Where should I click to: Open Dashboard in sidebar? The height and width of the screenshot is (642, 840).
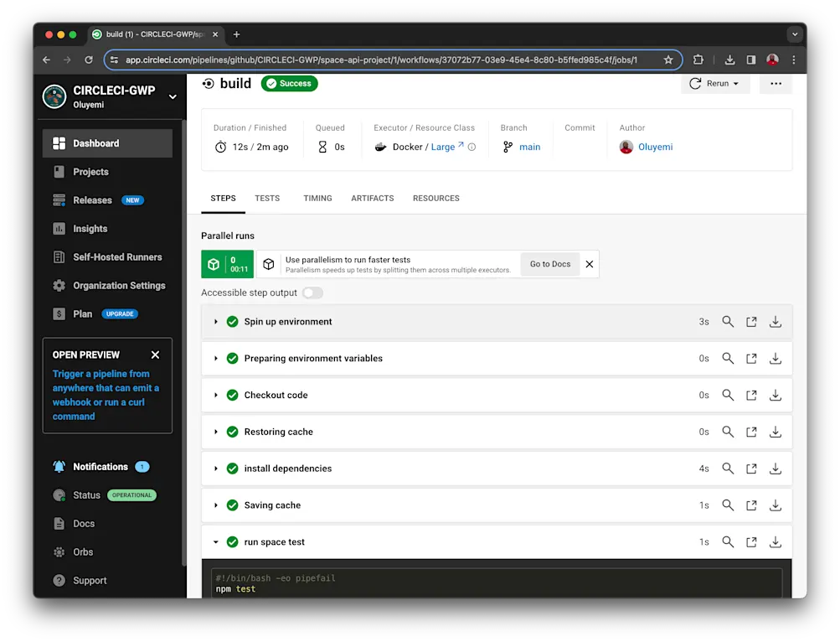[107, 143]
